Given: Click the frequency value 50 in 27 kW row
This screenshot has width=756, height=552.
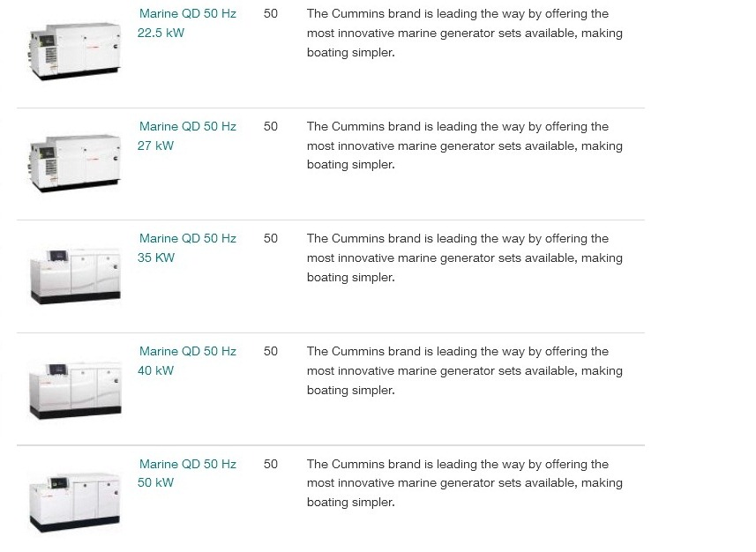Looking at the screenshot, I should 271,126.
